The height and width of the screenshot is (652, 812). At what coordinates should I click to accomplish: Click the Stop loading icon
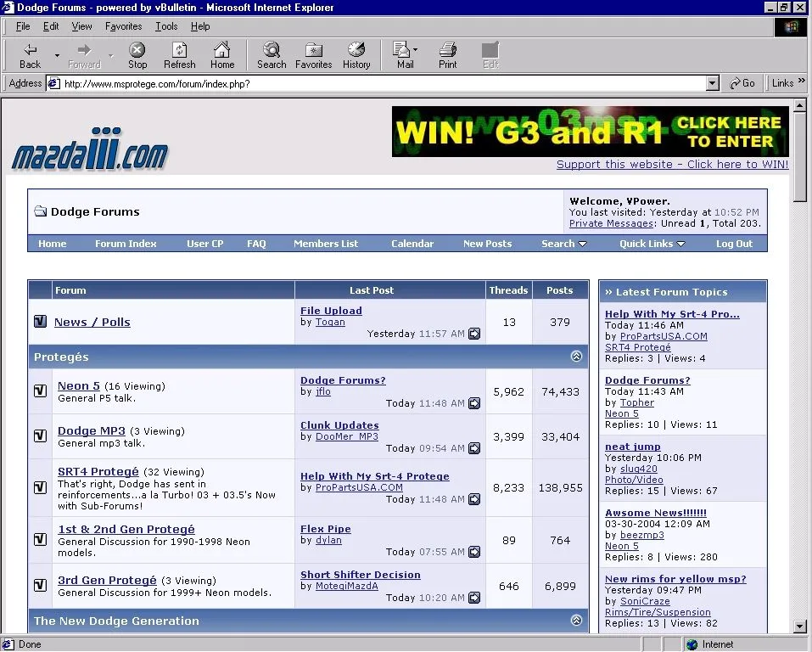click(x=137, y=50)
